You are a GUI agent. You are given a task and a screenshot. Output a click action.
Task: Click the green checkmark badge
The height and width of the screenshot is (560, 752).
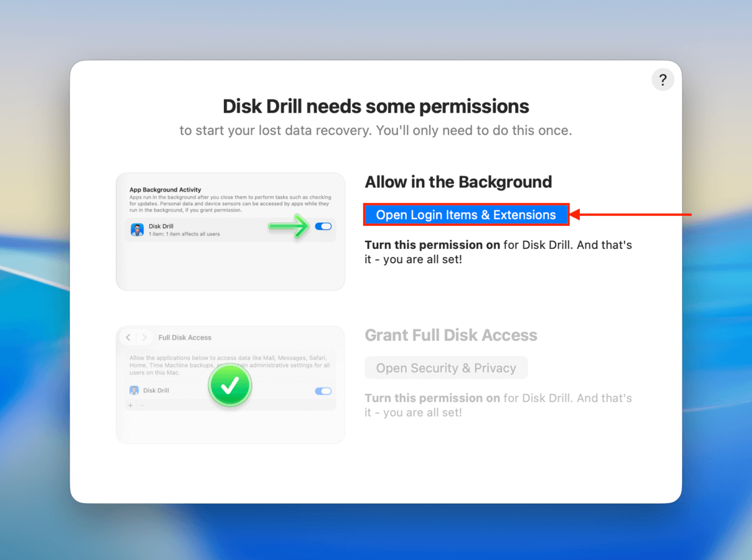(230, 386)
